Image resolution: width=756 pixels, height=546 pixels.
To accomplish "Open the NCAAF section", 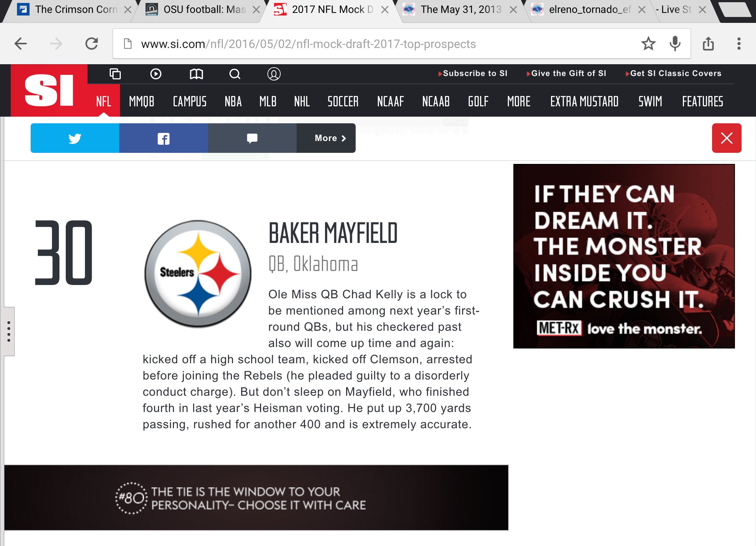I will (390, 101).
